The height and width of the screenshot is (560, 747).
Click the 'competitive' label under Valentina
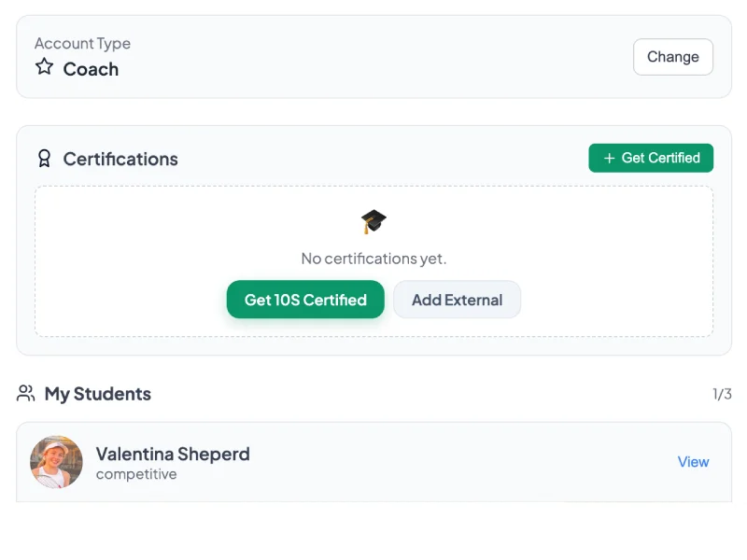coord(136,474)
